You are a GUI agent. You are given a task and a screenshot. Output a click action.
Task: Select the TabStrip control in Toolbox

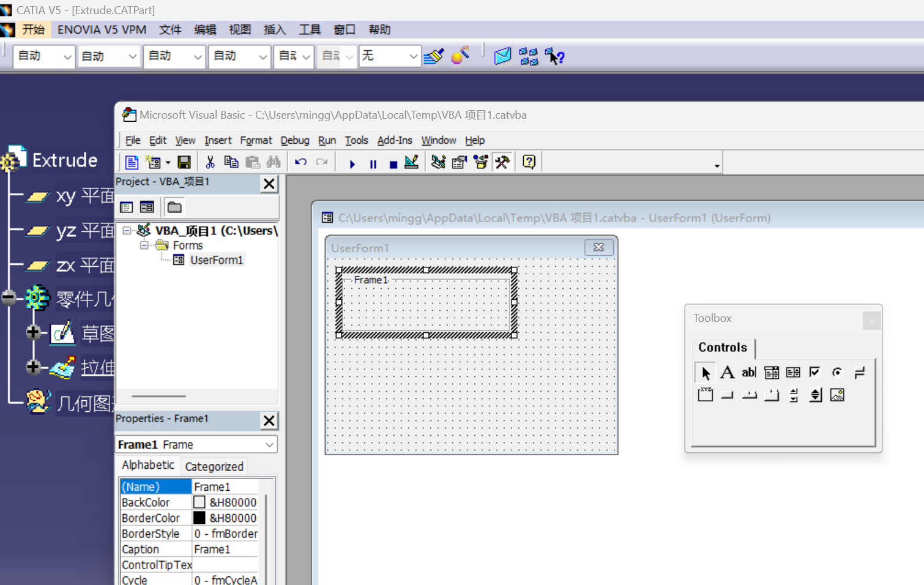coord(749,395)
